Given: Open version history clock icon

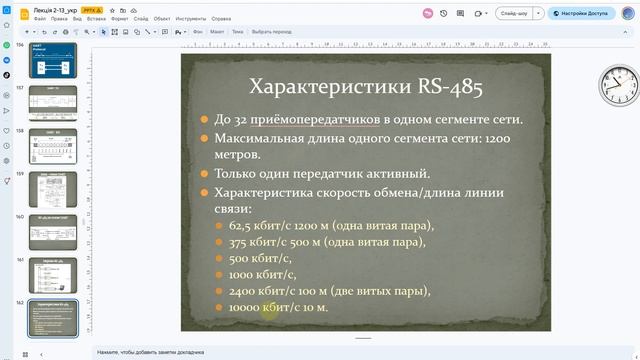Looking at the screenshot, I should pyautogui.click(x=444, y=13).
